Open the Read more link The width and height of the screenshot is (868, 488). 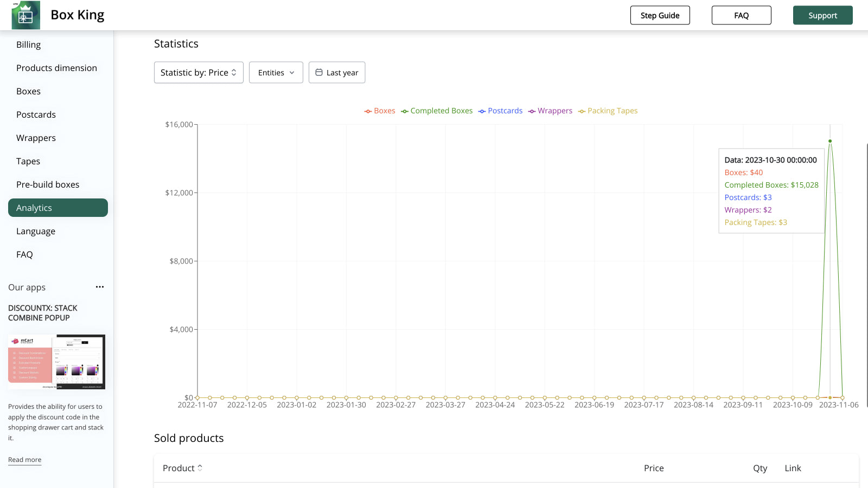pos(24,459)
